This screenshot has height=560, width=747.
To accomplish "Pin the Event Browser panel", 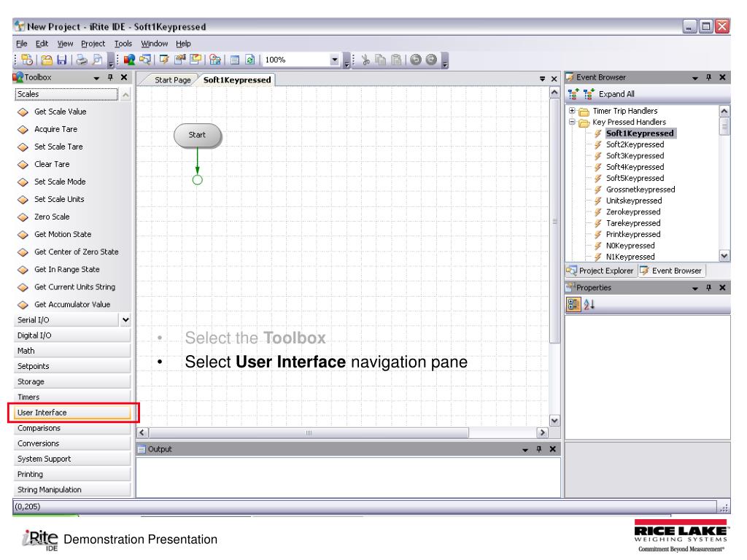I will click(709, 77).
